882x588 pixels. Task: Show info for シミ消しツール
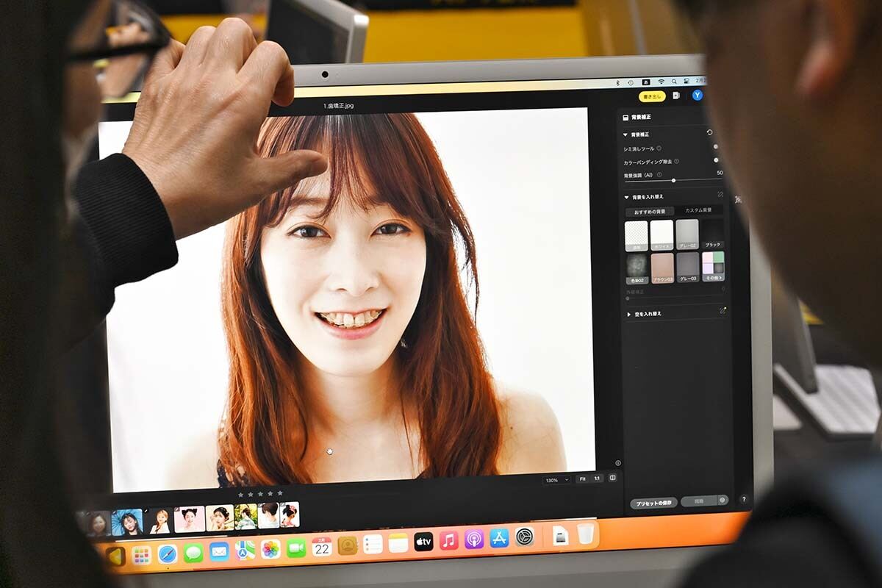[x=659, y=148]
